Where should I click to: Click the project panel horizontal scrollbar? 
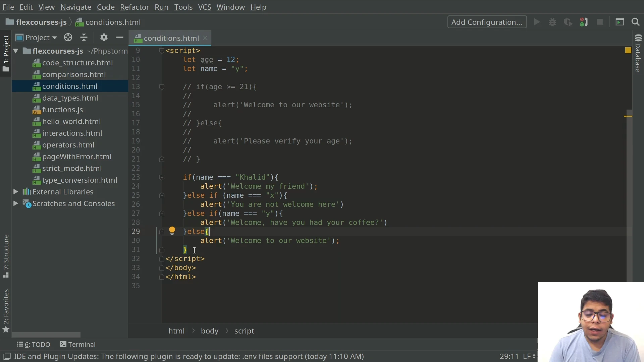pos(46,335)
